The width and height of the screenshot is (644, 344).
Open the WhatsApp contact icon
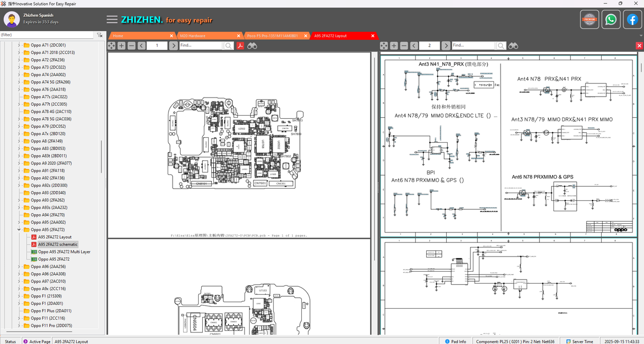click(x=611, y=20)
